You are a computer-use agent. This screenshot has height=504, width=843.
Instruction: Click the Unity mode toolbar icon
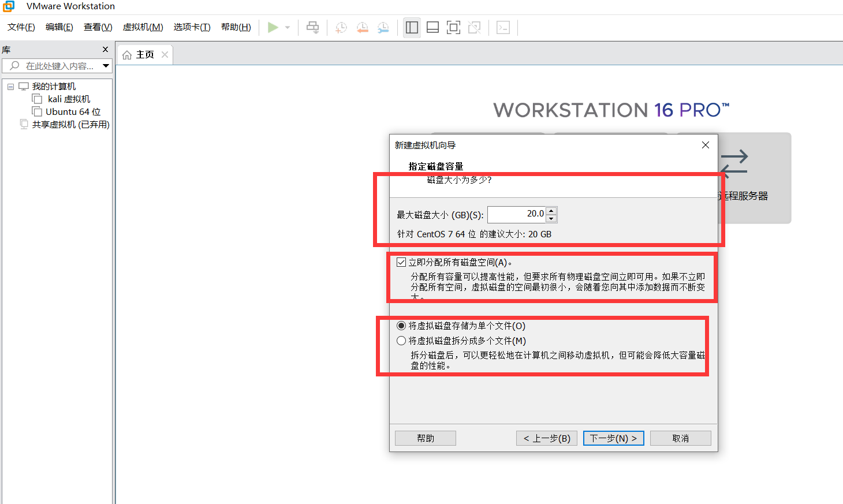[474, 27]
